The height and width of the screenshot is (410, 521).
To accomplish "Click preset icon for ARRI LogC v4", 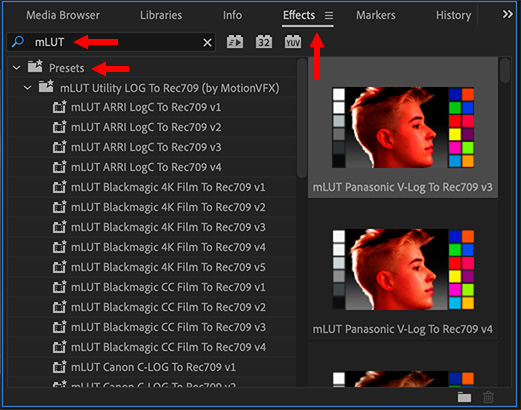I will pyautogui.click(x=60, y=167).
